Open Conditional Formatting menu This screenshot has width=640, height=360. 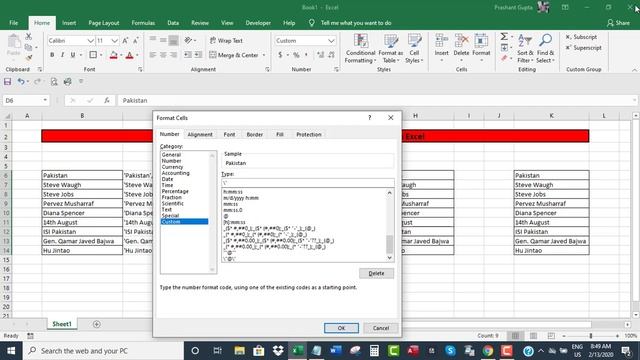[360, 49]
